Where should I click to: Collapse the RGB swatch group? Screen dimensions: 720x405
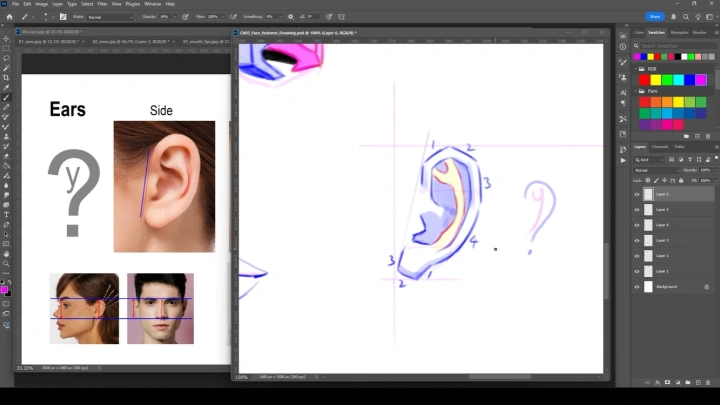tap(636, 70)
